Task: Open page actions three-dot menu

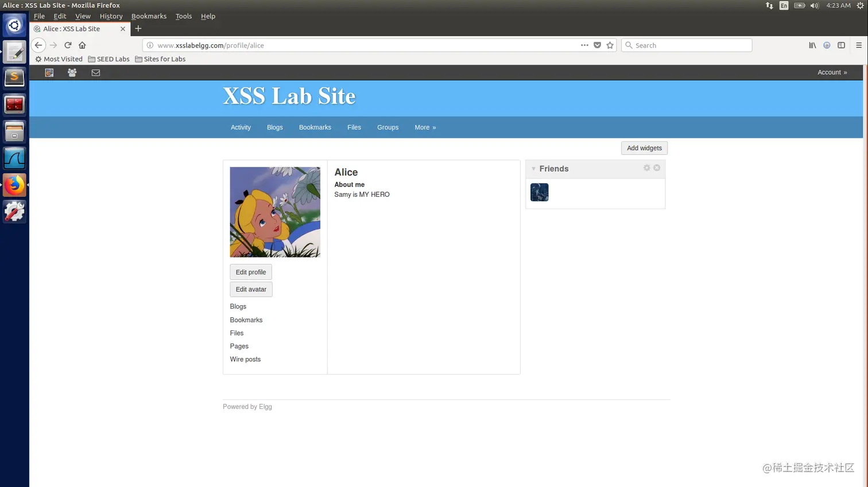Action: [x=584, y=45]
